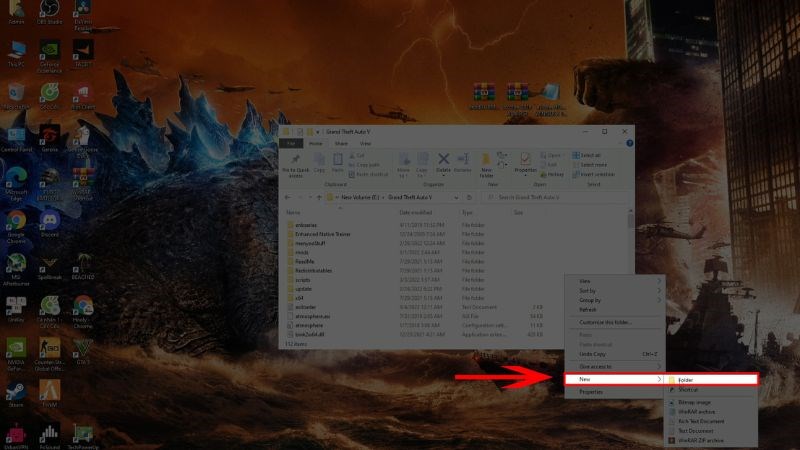Viewport: 800px width, 450px height.
Task: Click the Rename icon in the ribbon
Action: pos(463,163)
